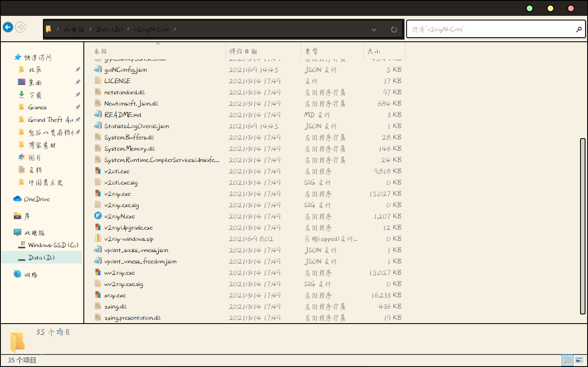Screen dimensions: 588x367
Task: Select the zxing.dll file icon
Action: pos(98,306)
